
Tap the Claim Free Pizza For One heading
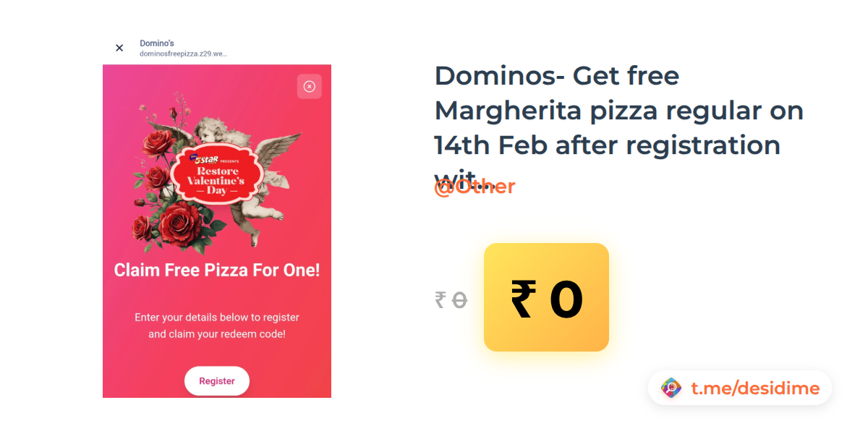pos(217,271)
